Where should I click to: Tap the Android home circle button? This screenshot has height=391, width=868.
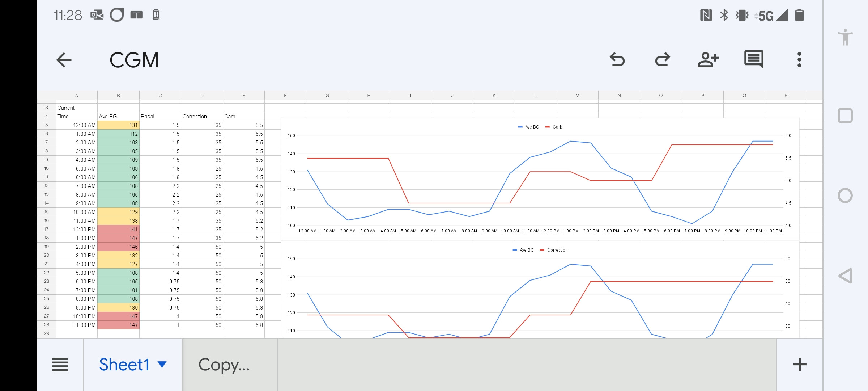pyautogui.click(x=845, y=195)
